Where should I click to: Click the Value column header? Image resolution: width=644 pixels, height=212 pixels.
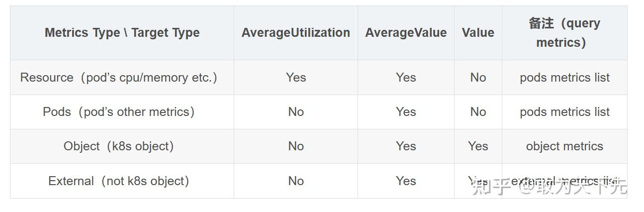click(x=478, y=33)
